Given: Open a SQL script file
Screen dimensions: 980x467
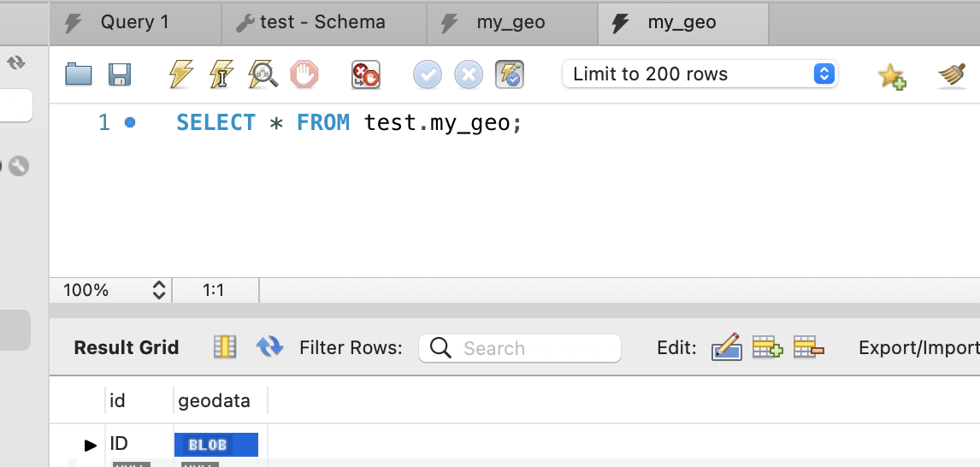Looking at the screenshot, I should click(79, 74).
